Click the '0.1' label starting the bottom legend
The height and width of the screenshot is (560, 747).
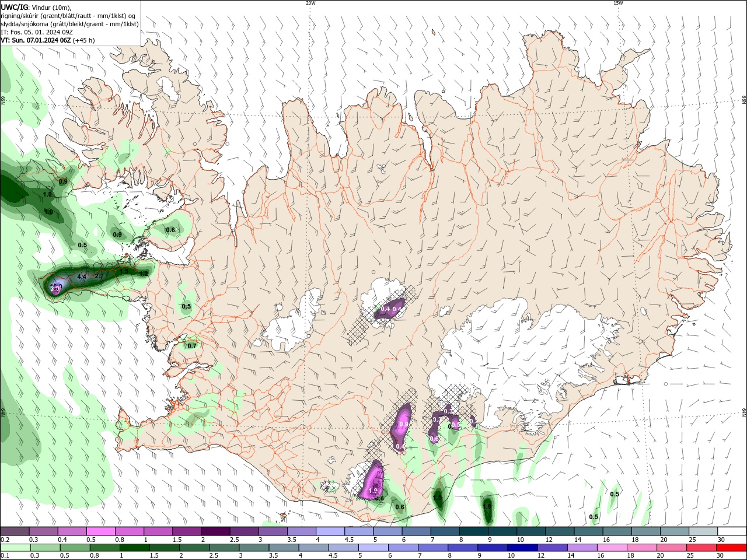[5, 556]
